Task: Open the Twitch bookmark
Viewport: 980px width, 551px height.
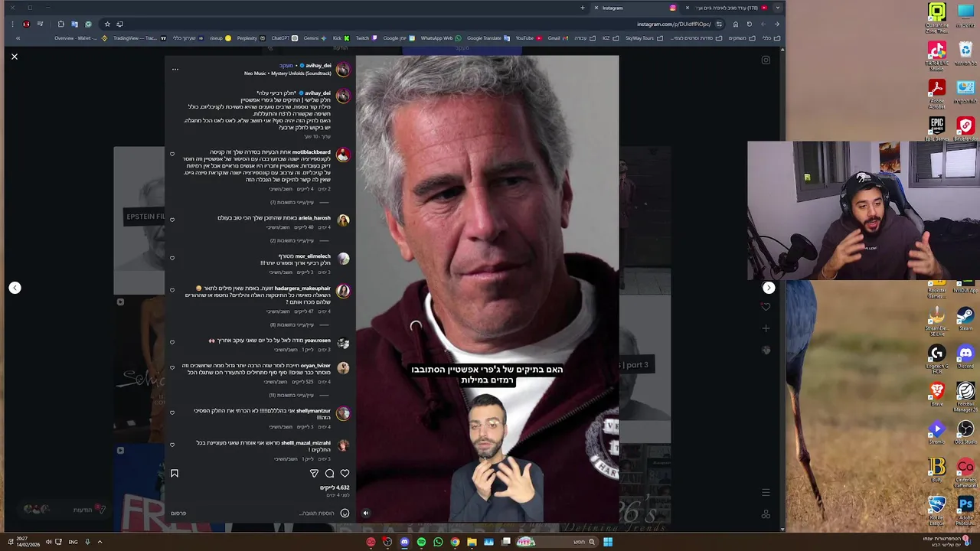Action: [365, 38]
